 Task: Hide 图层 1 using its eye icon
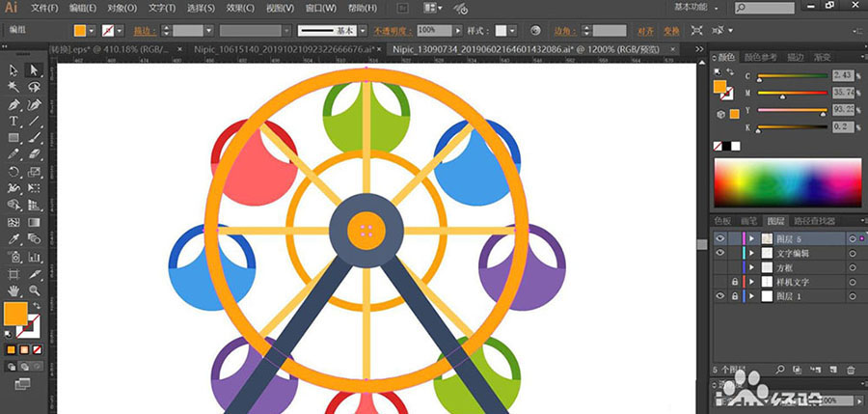[719, 296]
